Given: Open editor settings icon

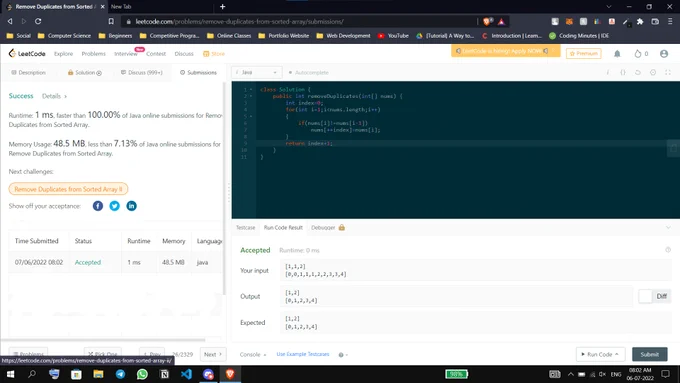Looking at the screenshot, I should click(x=653, y=72).
